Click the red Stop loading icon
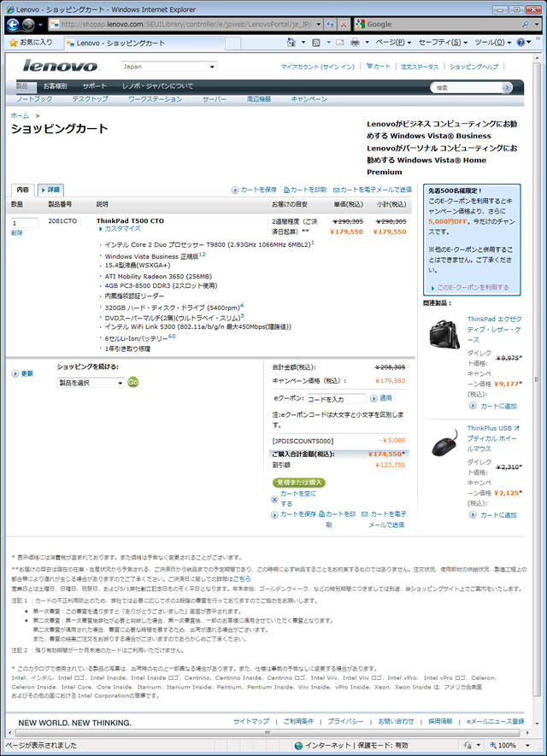 pyautogui.click(x=344, y=24)
